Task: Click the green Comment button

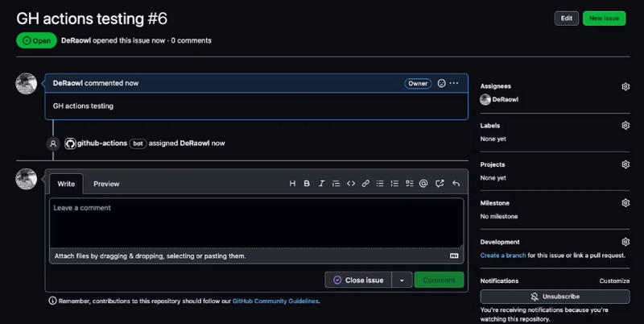Action: click(439, 280)
